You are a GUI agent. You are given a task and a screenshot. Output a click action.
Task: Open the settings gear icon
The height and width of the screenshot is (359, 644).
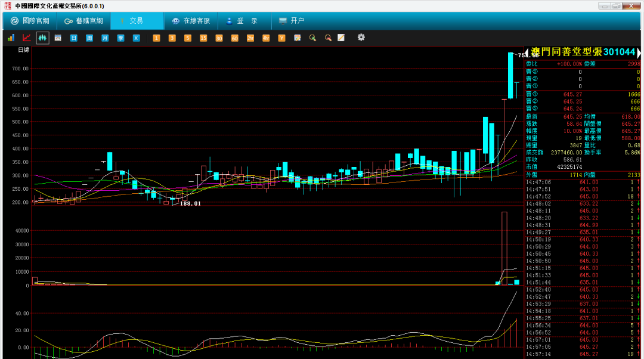(361, 38)
